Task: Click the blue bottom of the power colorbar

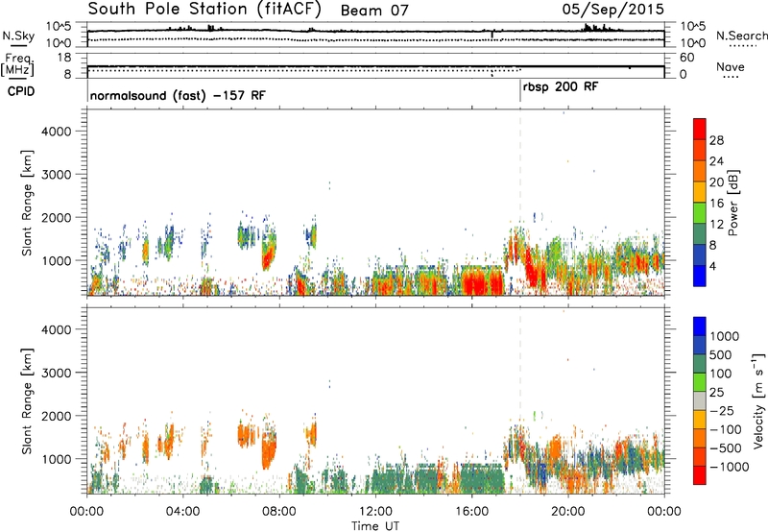Action: click(x=700, y=276)
